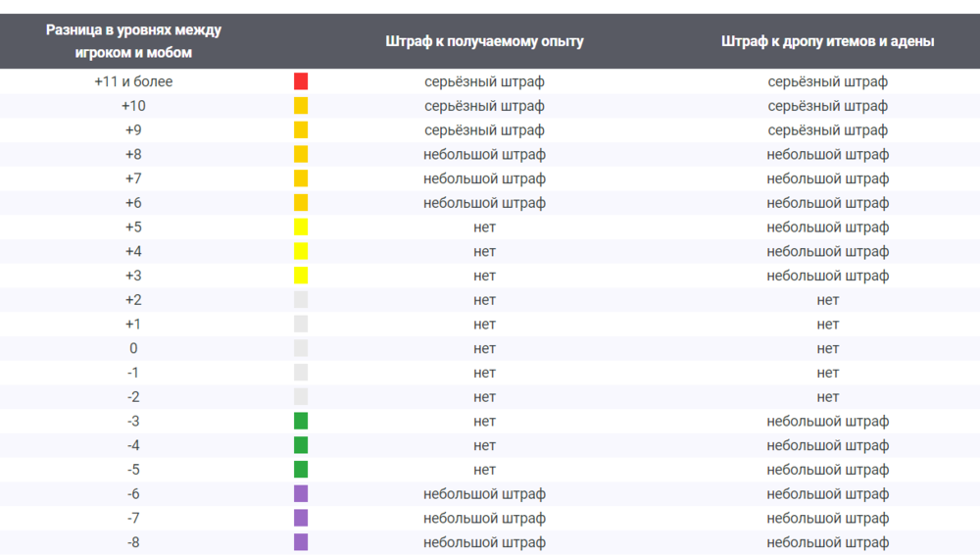Click the 'Штраф к получаемому опыту' column header
Viewport: 980px width, 557px height.
(x=484, y=41)
